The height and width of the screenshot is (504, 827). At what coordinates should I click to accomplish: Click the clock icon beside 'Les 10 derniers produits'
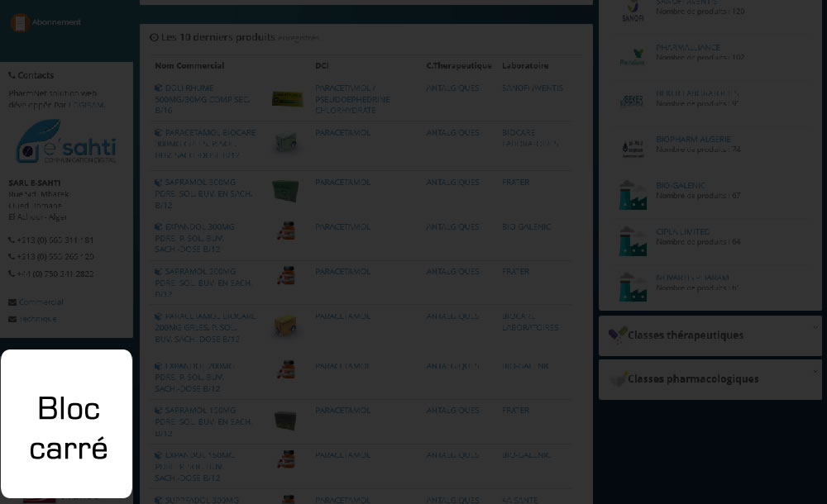[x=154, y=37]
